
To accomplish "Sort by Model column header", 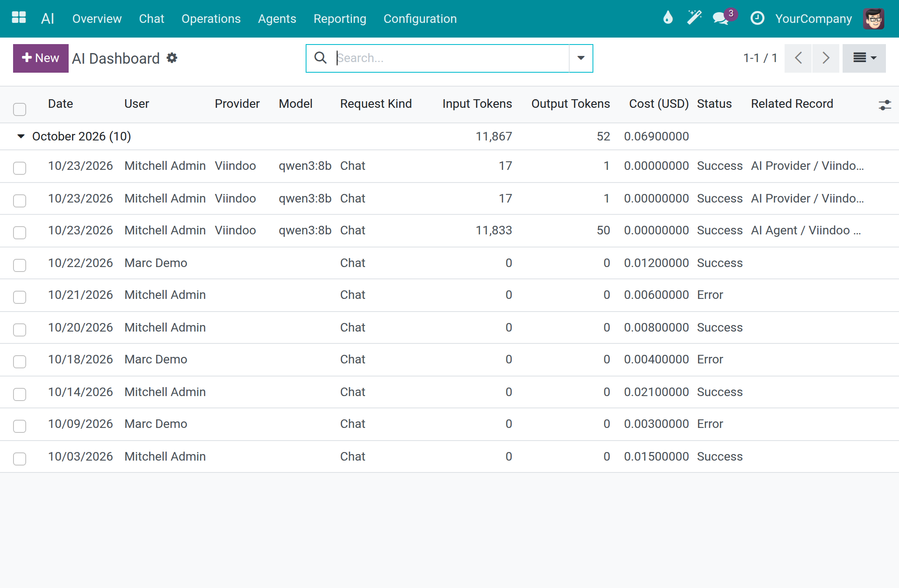I will tap(295, 104).
